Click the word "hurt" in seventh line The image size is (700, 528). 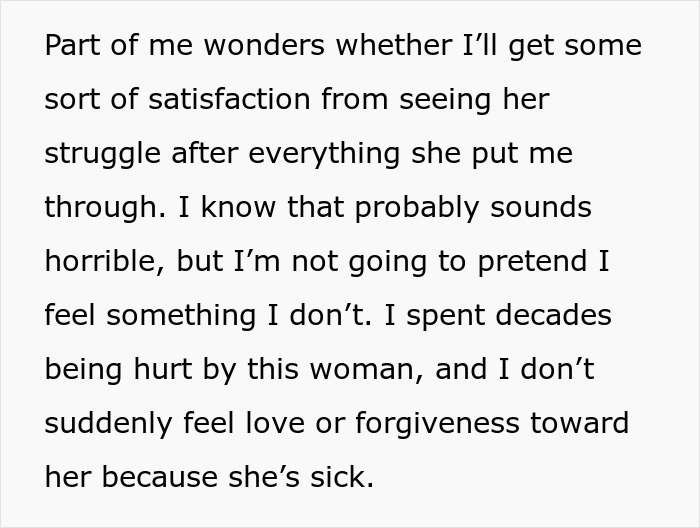(162, 370)
